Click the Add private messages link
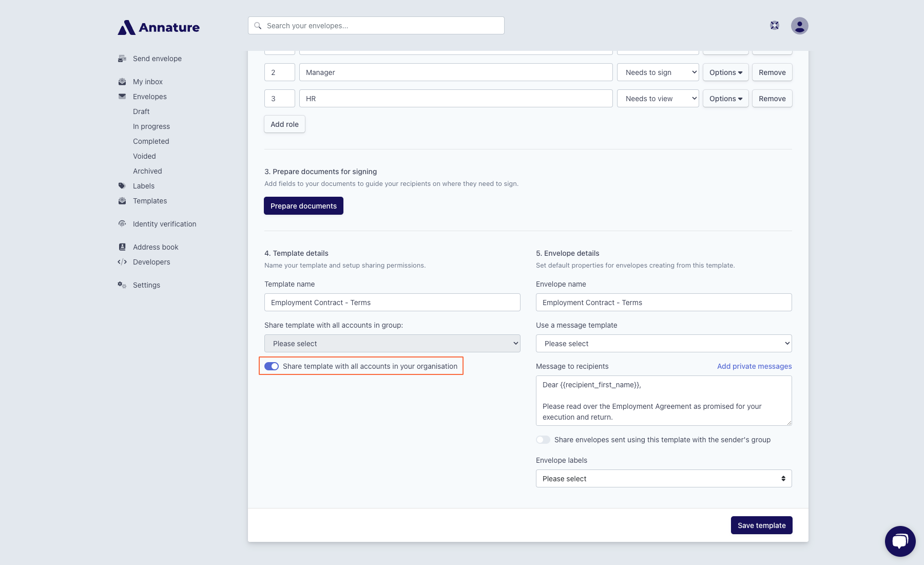 [x=754, y=366]
